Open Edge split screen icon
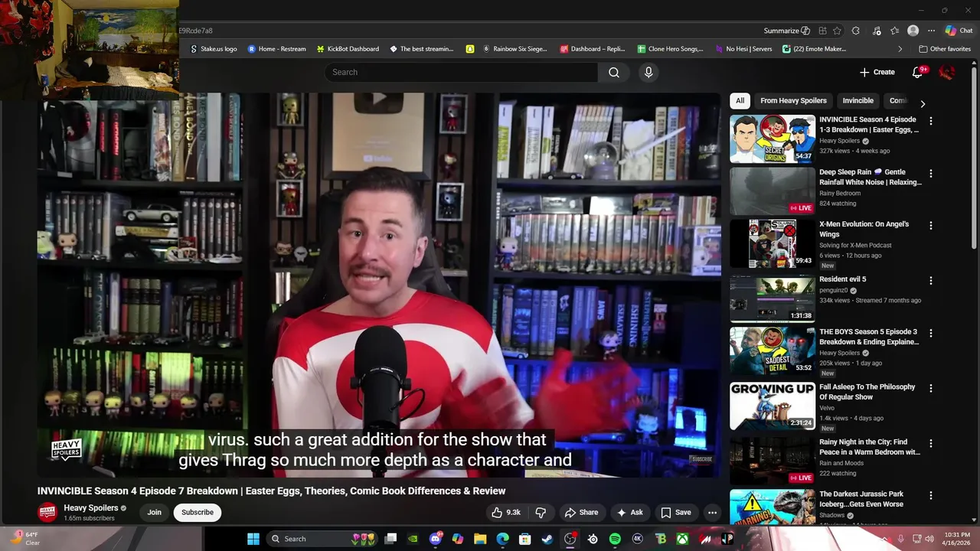Image resolution: width=980 pixels, height=551 pixels. 822,31
